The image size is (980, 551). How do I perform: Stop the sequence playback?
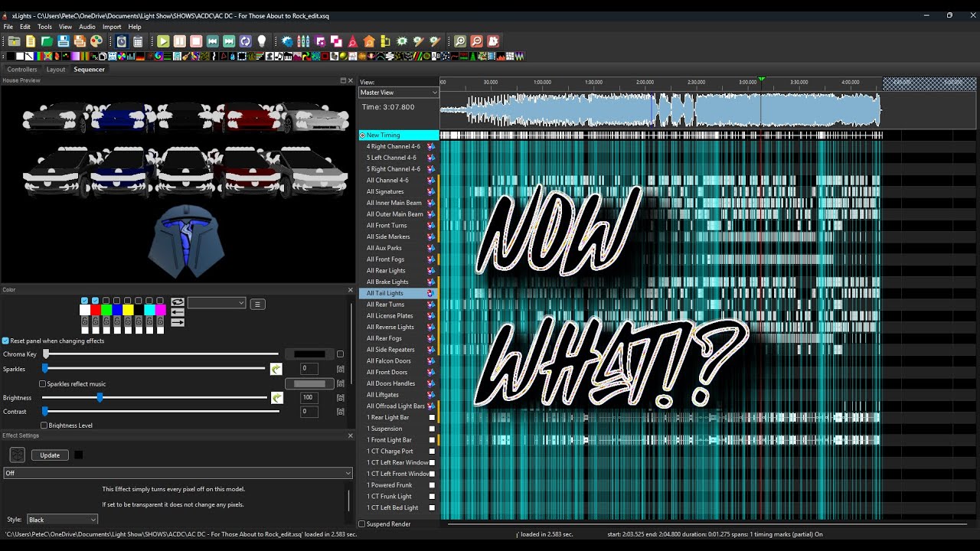[x=196, y=41]
